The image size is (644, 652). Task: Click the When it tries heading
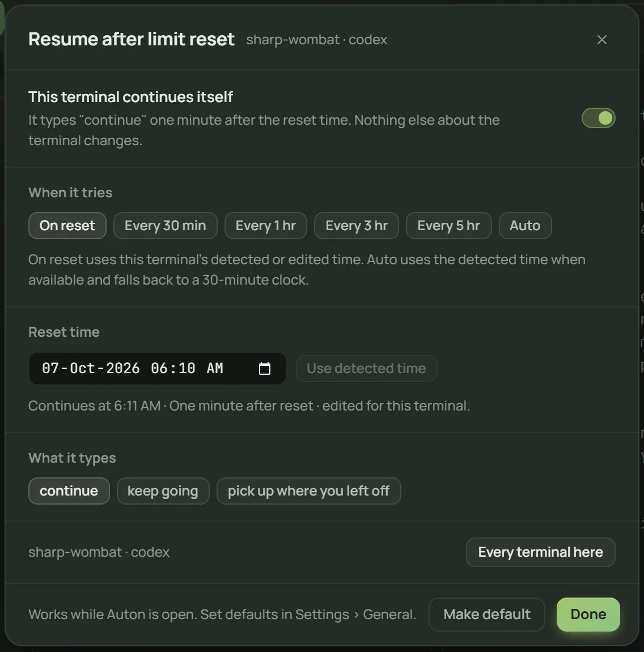pyautogui.click(x=70, y=193)
